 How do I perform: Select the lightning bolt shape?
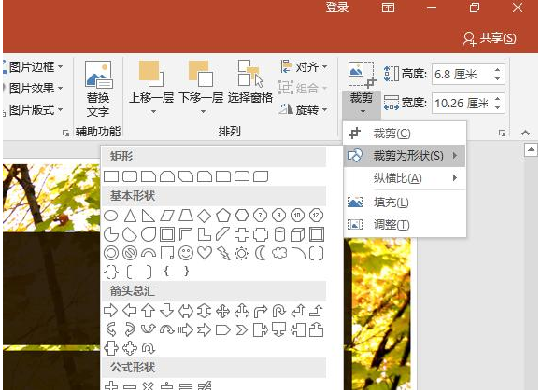coord(223,254)
